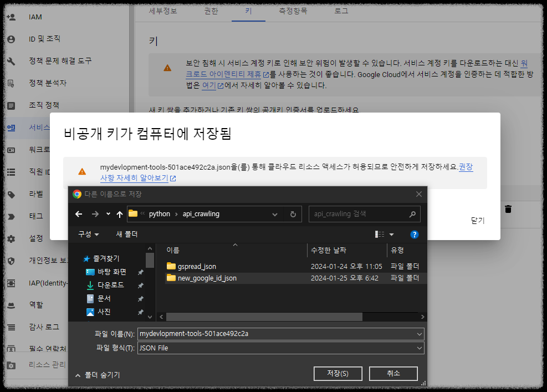The image size is (547, 392).
Task: Open the IAM sidebar icon
Action: 11,17
